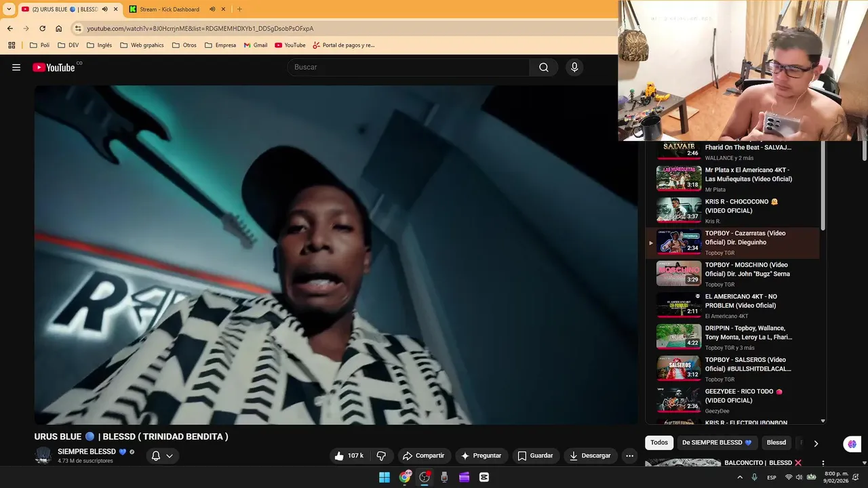
Task: Click the URL in the address bar
Action: click(x=200, y=28)
